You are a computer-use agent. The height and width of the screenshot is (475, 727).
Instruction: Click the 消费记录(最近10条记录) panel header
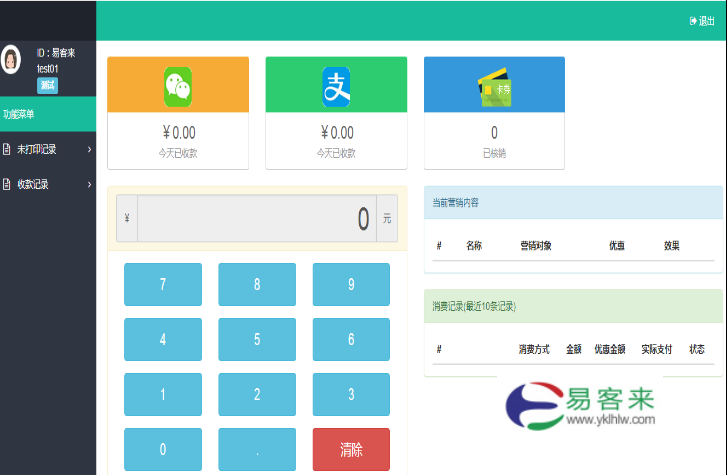coord(574,306)
